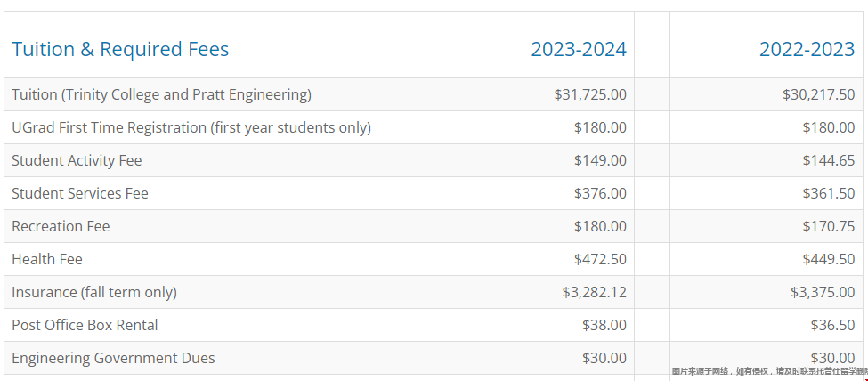Click the $30,217.50 tuition amount
This screenshot has height=381, width=868.
click(819, 94)
